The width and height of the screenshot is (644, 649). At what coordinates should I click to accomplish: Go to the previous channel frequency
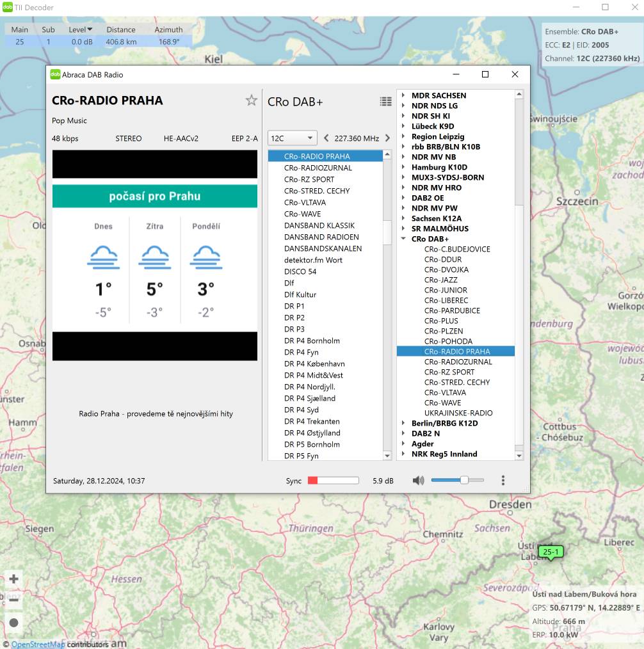click(x=326, y=138)
